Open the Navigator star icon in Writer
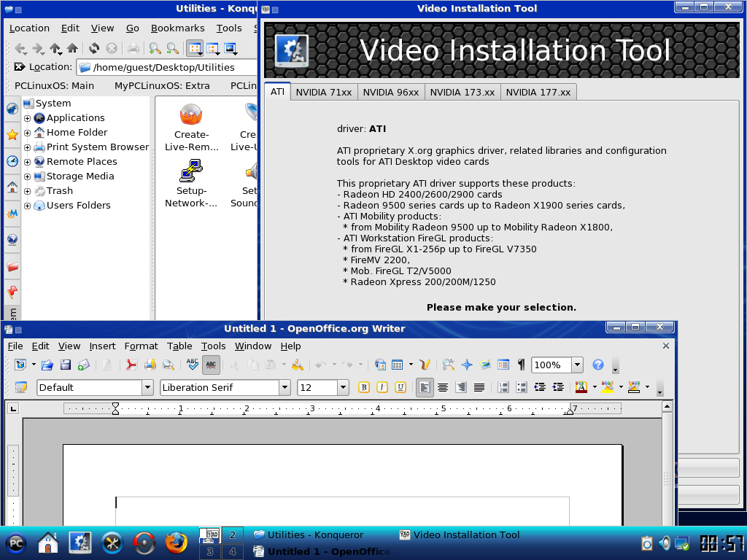 (467, 365)
